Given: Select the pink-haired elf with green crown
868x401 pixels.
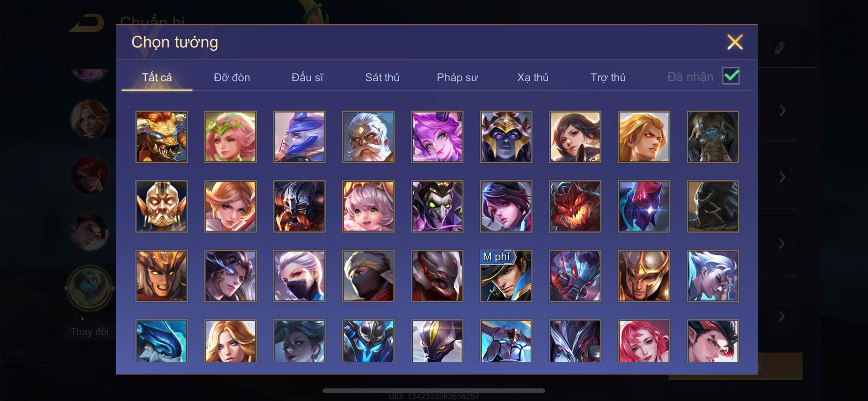Looking at the screenshot, I should click(231, 137).
